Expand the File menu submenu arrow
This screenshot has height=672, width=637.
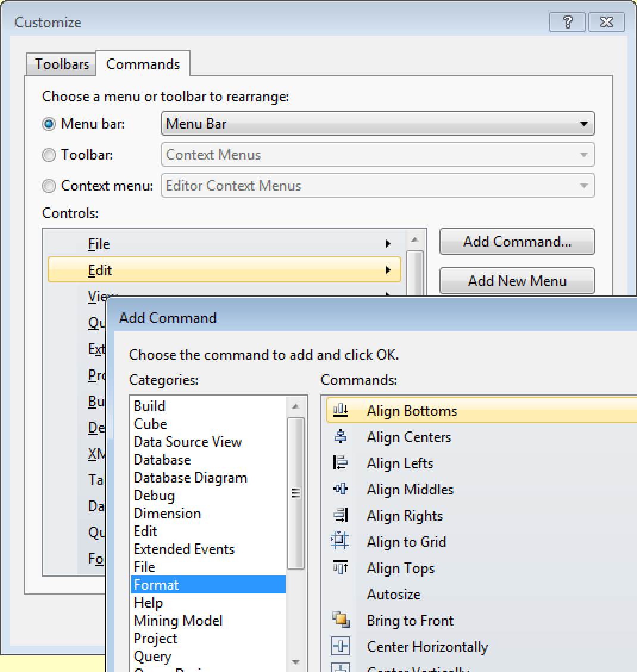(x=388, y=244)
